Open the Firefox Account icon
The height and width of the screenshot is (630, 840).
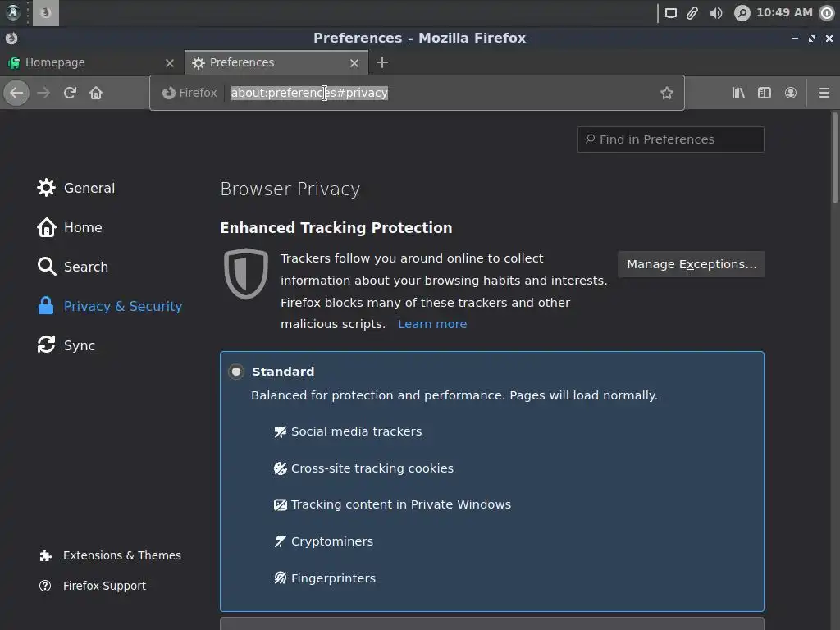coord(791,93)
